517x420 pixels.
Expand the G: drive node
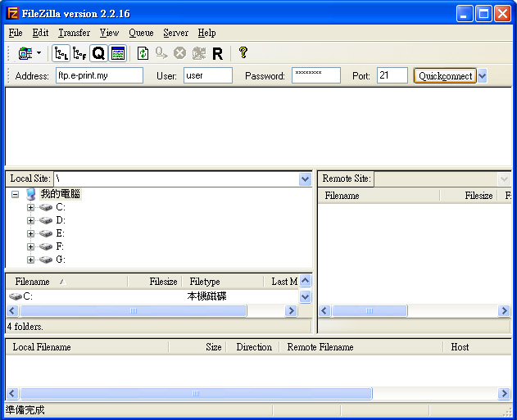click(30, 260)
